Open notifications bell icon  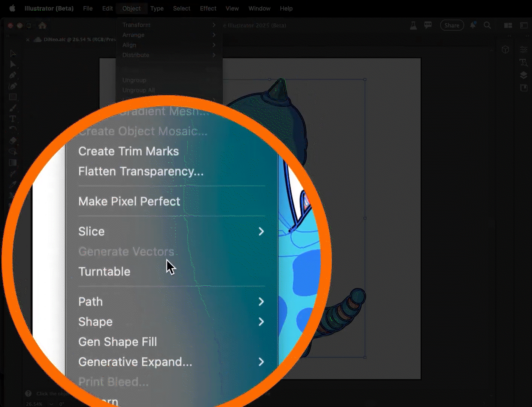[473, 25]
